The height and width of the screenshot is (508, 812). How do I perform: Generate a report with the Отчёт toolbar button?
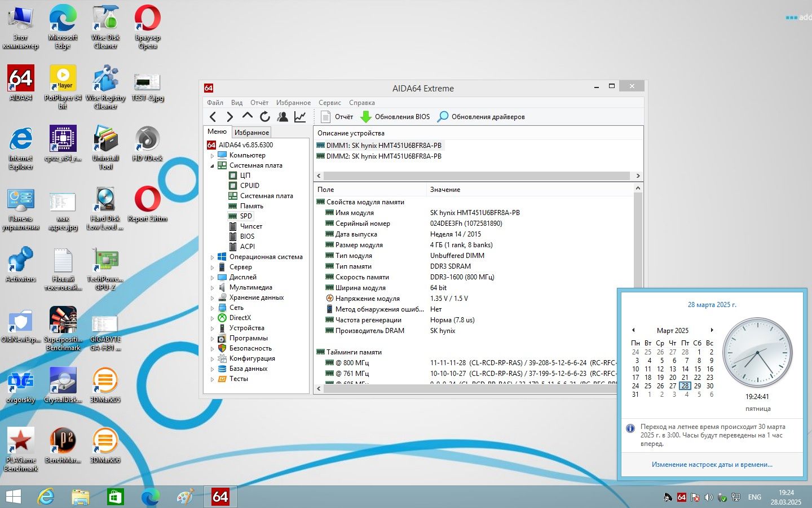(x=337, y=117)
